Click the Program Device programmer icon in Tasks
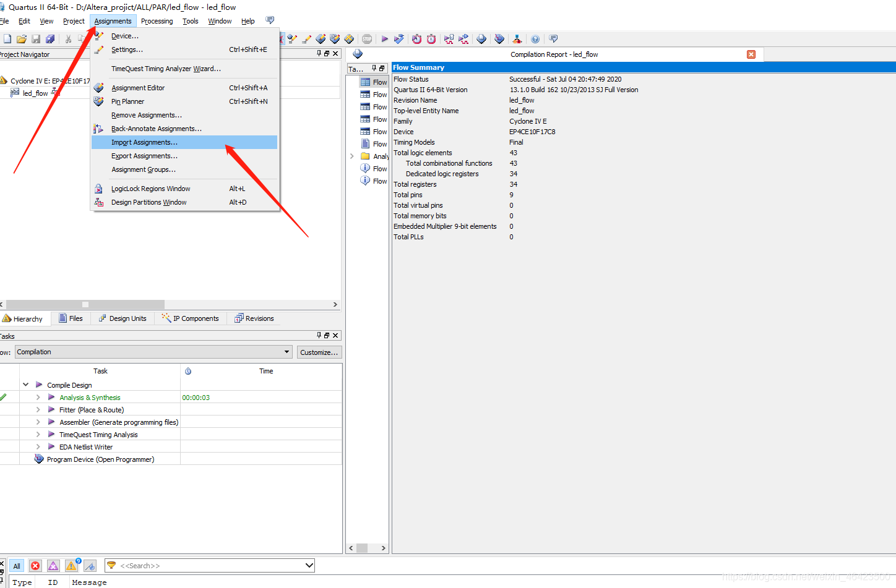This screenshot has width=896, height=588. coord(39,459)
